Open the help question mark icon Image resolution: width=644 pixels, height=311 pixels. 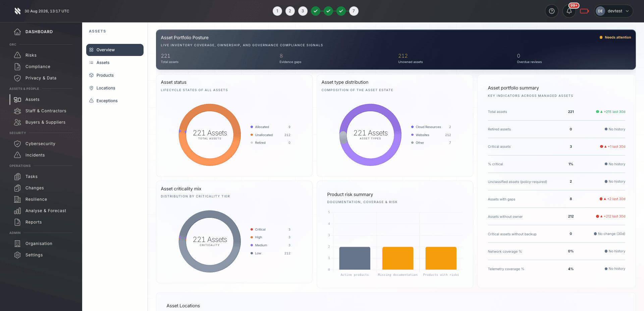(552, 11)
